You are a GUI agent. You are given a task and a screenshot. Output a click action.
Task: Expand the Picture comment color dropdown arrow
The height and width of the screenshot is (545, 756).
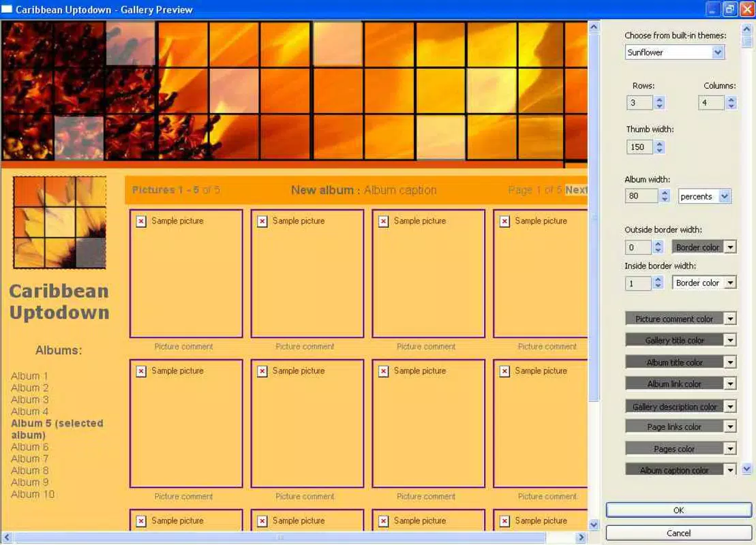[731, 319]
